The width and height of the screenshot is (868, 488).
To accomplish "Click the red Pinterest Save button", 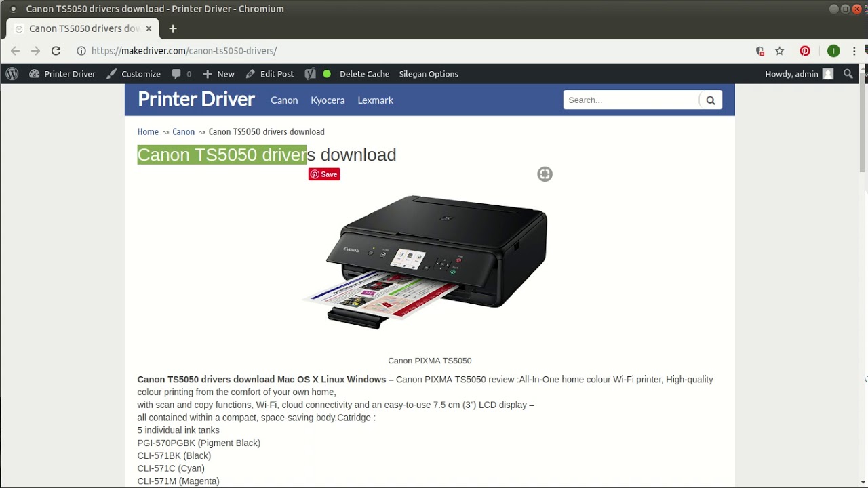I will tap(324, 174).
